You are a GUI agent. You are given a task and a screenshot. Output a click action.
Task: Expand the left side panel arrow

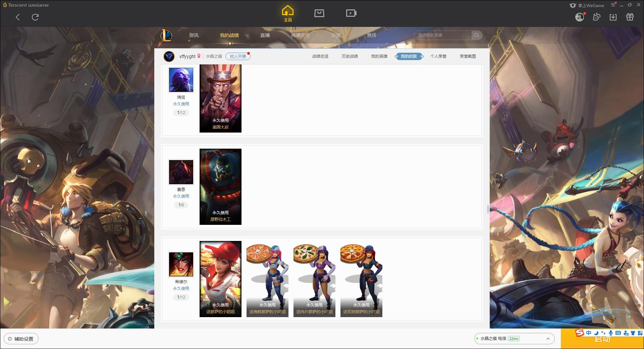tap(2, 187)
